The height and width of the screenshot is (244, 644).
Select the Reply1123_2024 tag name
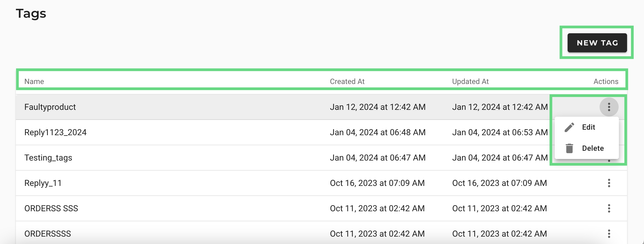56,132
